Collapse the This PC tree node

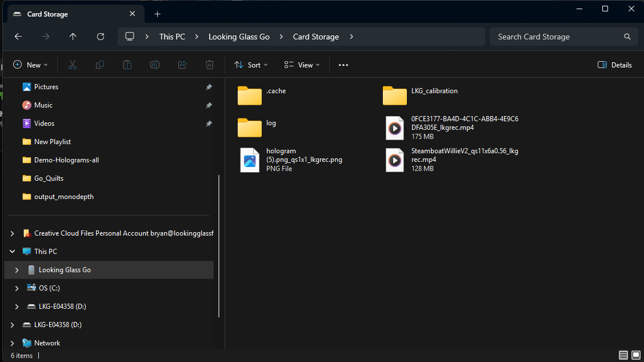coord(13,252)
